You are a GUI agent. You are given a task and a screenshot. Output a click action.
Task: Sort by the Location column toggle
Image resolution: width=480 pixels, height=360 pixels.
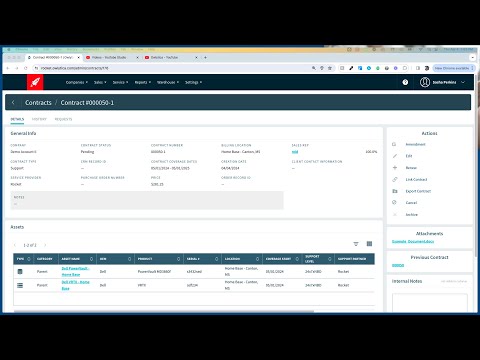[257, 259]
